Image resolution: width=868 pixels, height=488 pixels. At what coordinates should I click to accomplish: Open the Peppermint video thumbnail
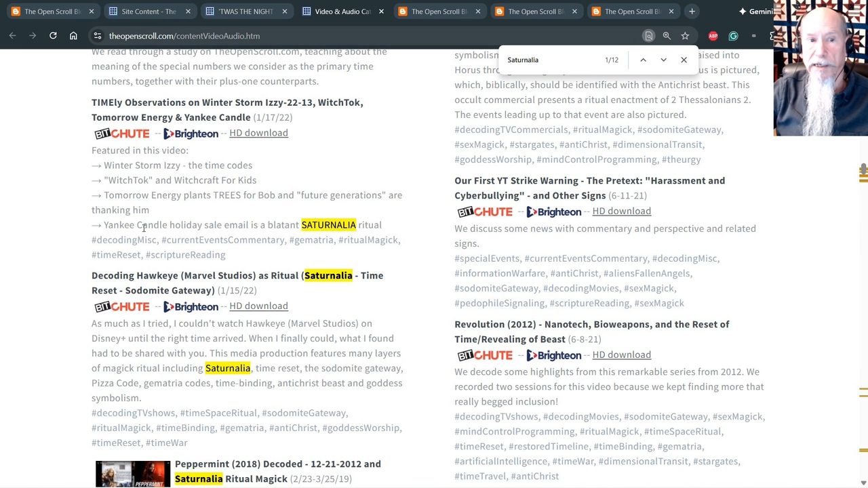coord(133,474)
